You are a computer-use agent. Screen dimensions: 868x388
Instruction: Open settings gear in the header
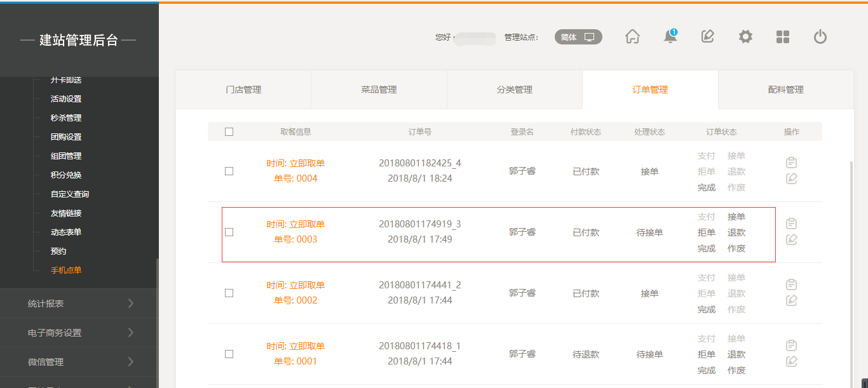tap(745, 37)
